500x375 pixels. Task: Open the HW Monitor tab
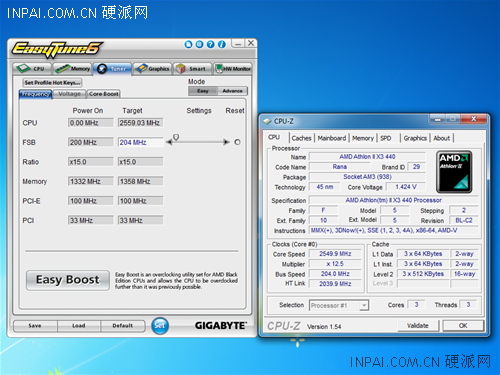click(233, 69)
